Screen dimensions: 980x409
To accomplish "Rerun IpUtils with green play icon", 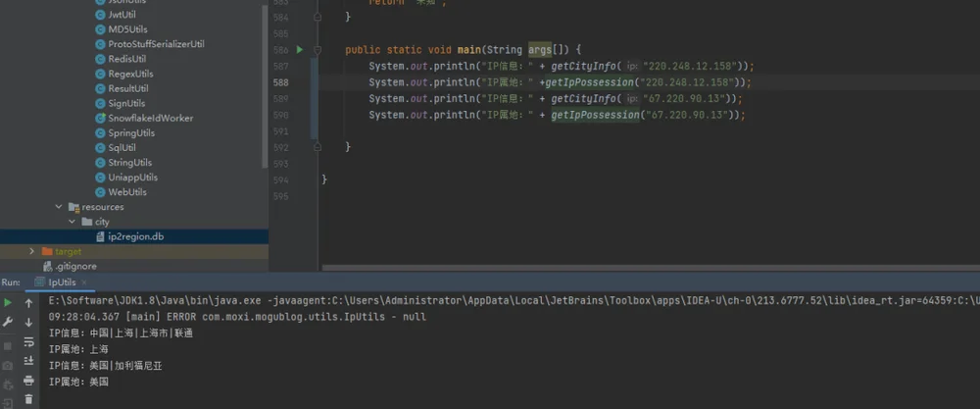I will (x=8, y=303).
